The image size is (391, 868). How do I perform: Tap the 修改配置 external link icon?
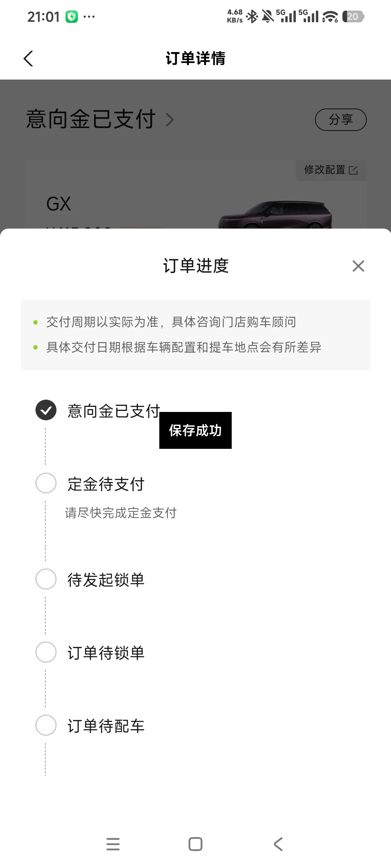tap(353, 170)
